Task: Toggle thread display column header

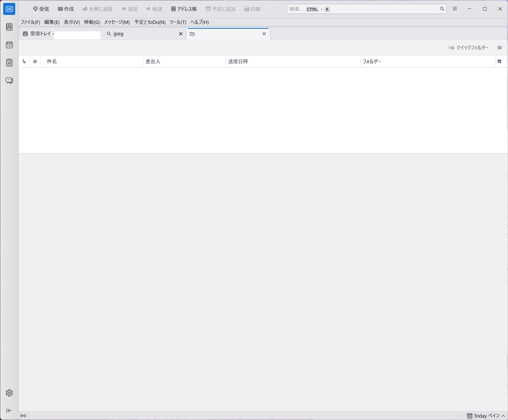Action: click(24, 61)
